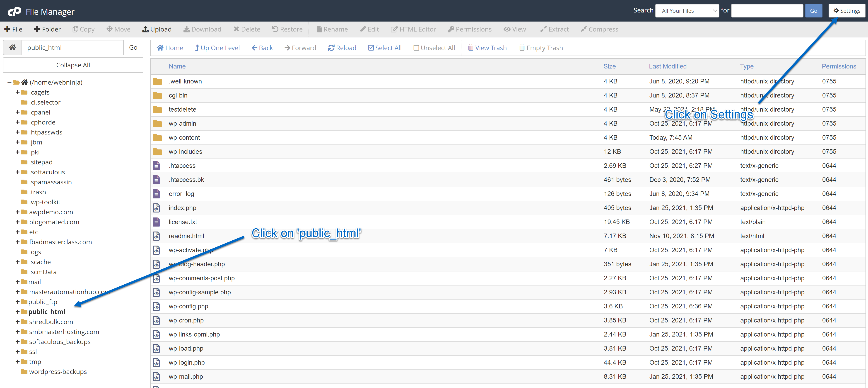Click the cPanel logo icon
The image size is (868, 388).
tap(14, 12)
